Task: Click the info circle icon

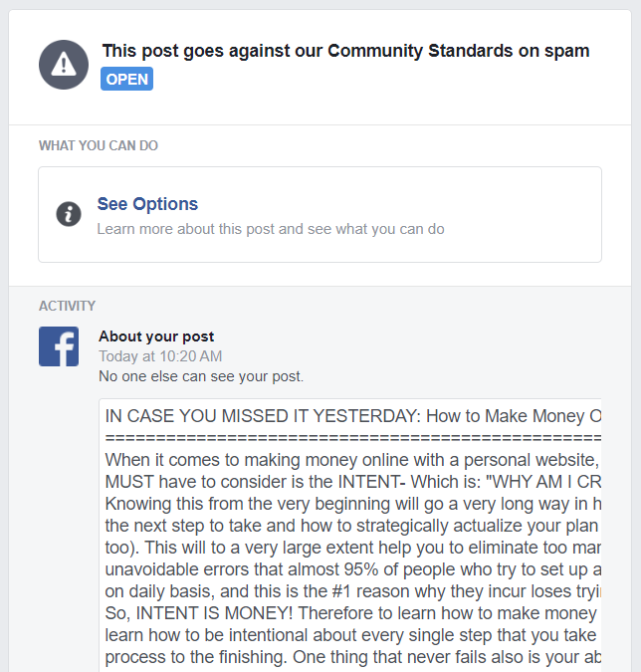Action: point(69,214)
